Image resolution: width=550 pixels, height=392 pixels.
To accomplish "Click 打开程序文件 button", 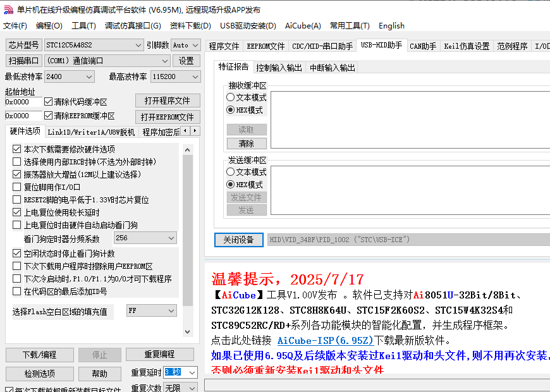I will point(168,101).
